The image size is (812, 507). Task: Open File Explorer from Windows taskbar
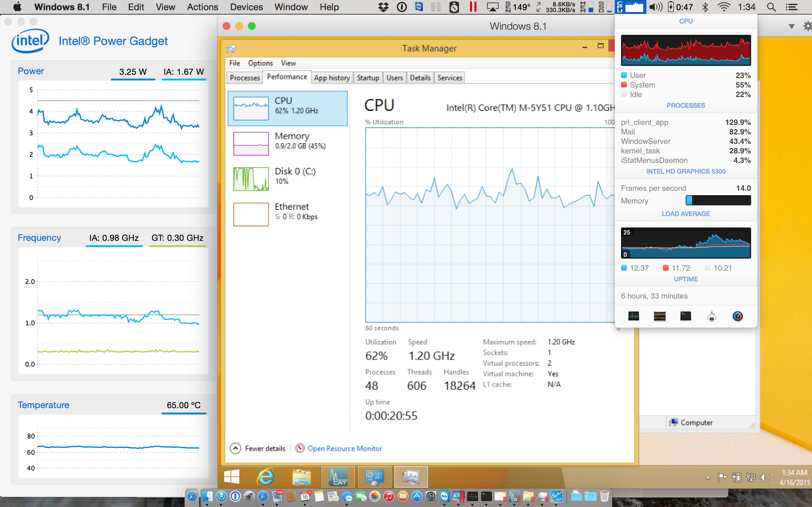point(301,477)
